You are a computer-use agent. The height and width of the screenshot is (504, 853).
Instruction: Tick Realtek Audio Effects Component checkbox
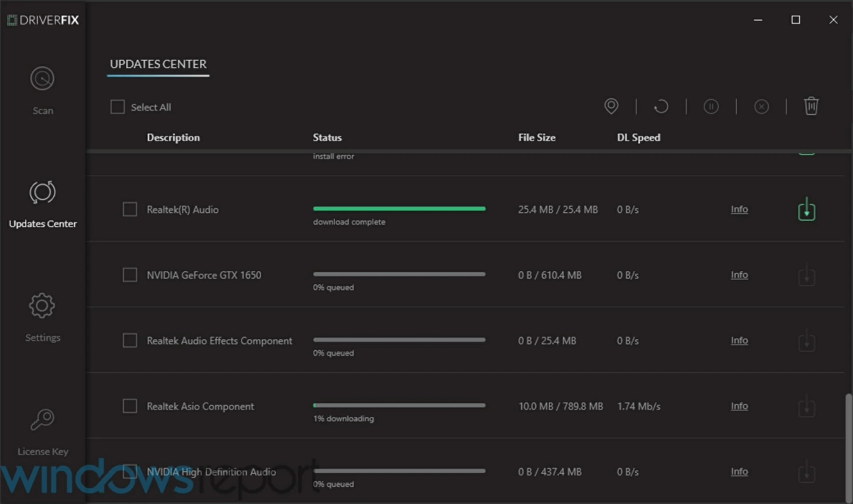130,341
